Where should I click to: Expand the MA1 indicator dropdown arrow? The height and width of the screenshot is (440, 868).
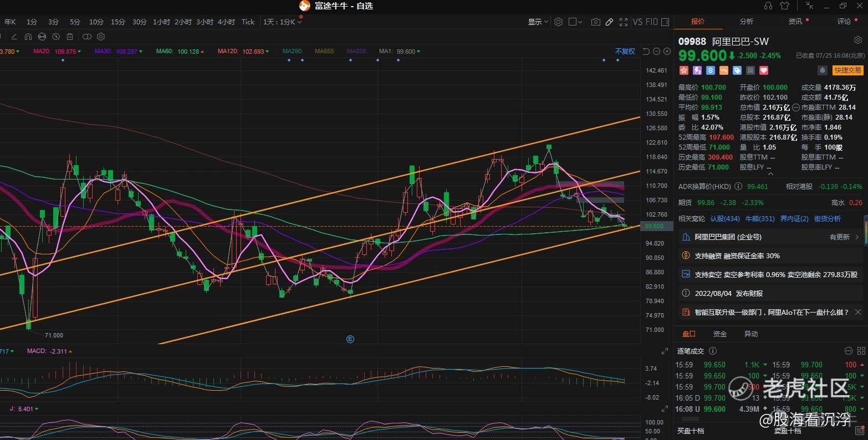418,52
